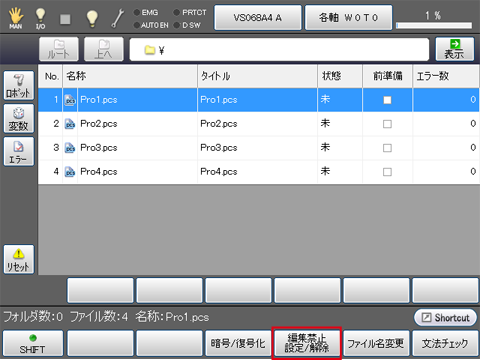480x360 pixels.
Task: Click the 1% speed progress bar
Action: point(434,25)
